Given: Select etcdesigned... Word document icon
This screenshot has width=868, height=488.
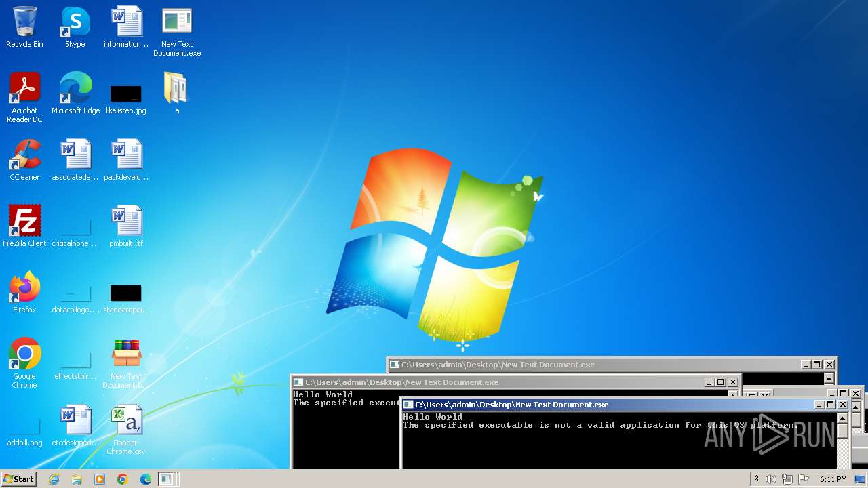Looking at the screenshot, I should point(75,426).
